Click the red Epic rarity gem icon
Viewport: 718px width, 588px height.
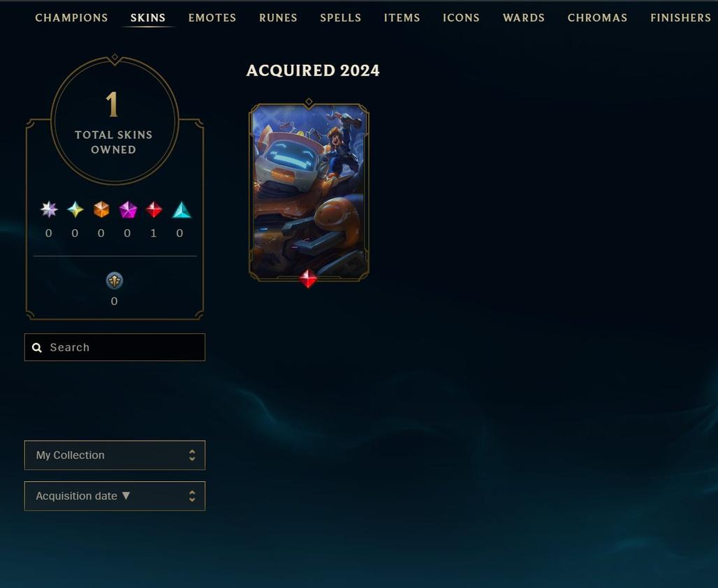click(154, 210)
